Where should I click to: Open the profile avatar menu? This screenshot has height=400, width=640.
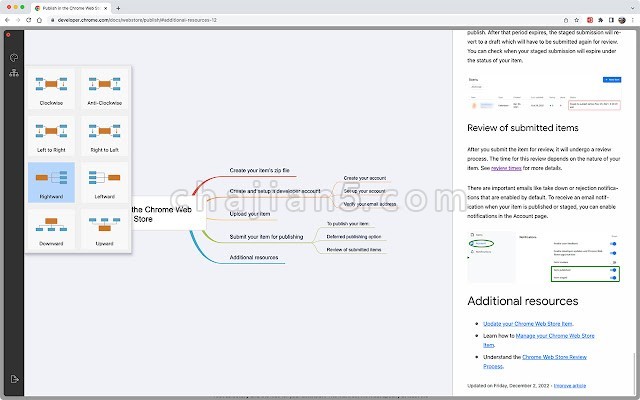(x=622, y=20)
